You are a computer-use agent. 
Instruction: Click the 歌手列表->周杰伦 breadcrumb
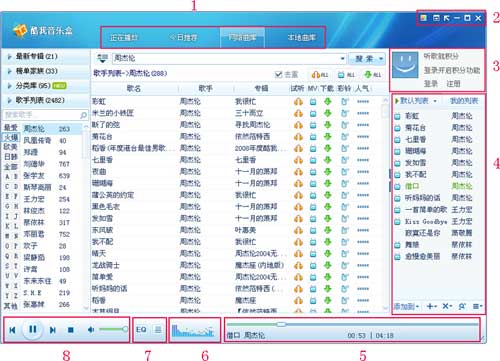130,73
